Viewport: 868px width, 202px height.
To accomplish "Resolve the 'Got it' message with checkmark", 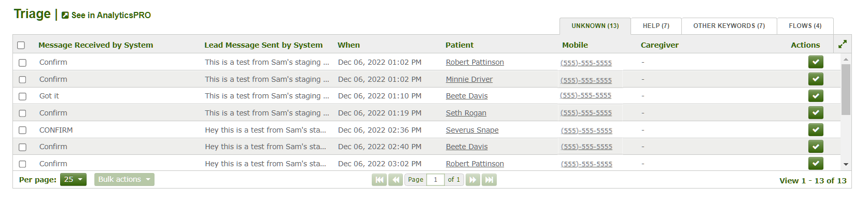I will [816, 96].
